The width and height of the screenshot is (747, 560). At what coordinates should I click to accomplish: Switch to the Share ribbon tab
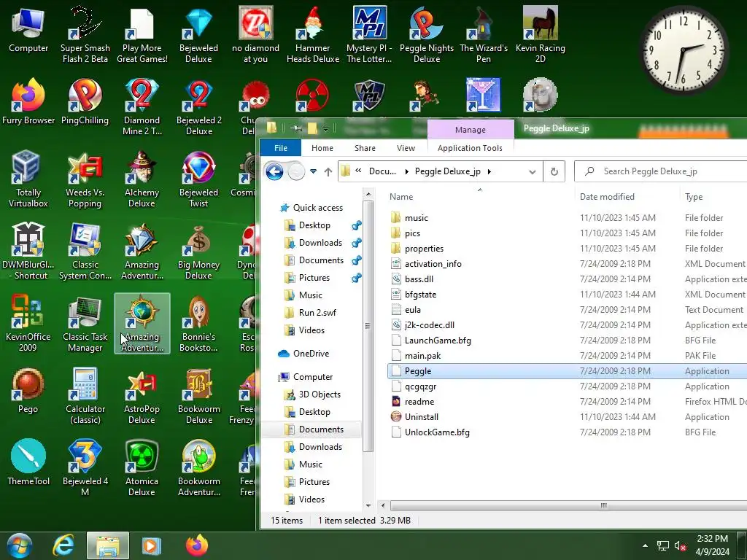[365, 148]
